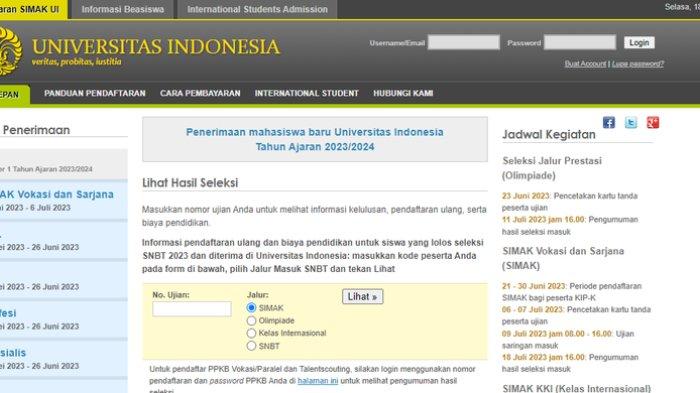Click the Login button
This screenshot has height=393, width=700.
click(639, 42)
